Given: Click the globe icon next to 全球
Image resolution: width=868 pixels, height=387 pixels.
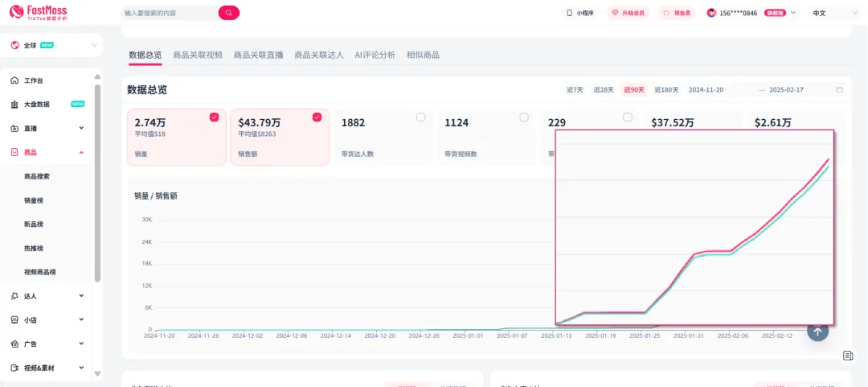Looking at the screenshot, I should (x=15, y=46).
